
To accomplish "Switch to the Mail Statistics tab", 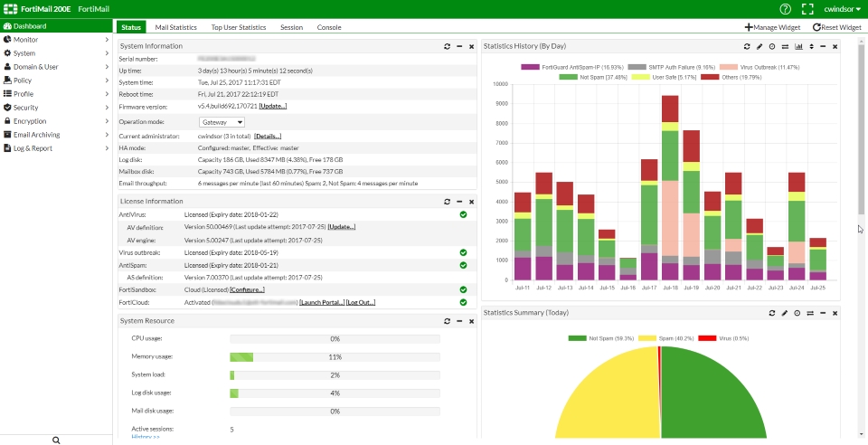I will coord(175,28).
